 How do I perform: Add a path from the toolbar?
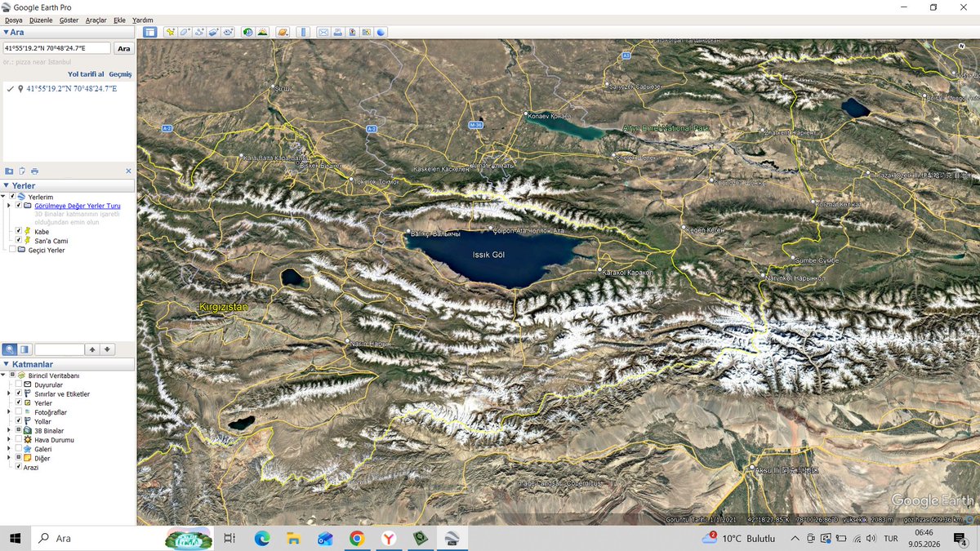coord(199,32)
